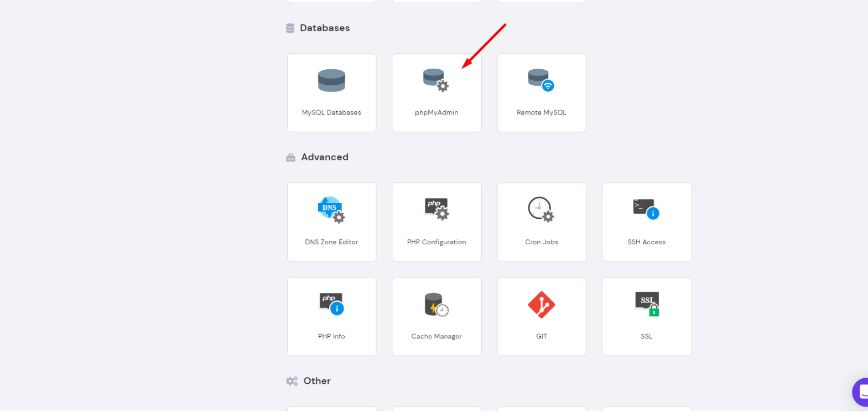The image size is (868, 417).
Task: Open the SSH Access terminal icon
Action: [x=646, y=209]
